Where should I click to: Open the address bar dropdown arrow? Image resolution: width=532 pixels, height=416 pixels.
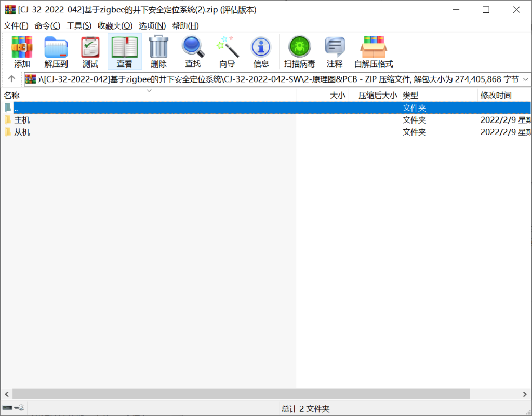coord(526,79)
